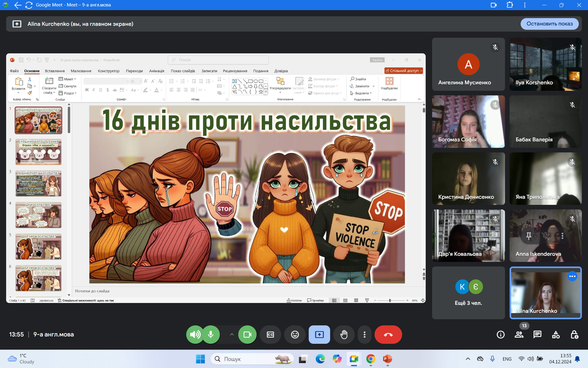Open the Ещё 3 чел. participants tile
The height and width of the screenshot is (368, 588).
coord(468,293)
